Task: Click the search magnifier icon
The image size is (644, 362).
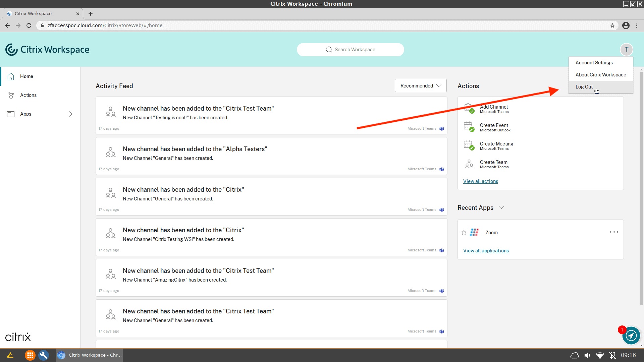Action: point(329,50)
